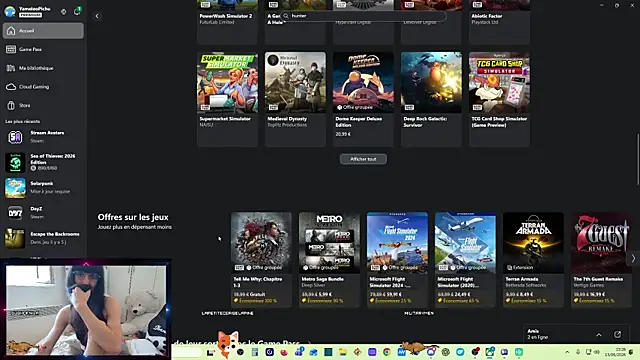Open the Store section
Screen dimensions: 640x360
pyautogui.click(x=43, y=105)
